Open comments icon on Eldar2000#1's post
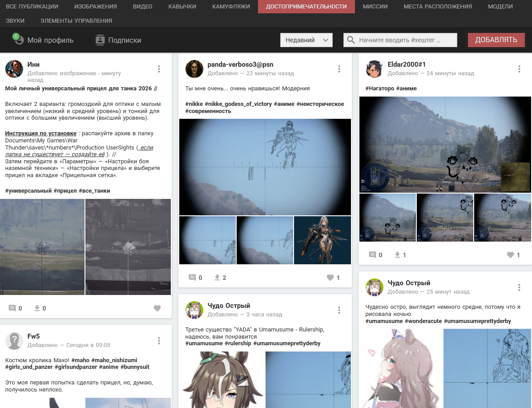 pos(373,255)
